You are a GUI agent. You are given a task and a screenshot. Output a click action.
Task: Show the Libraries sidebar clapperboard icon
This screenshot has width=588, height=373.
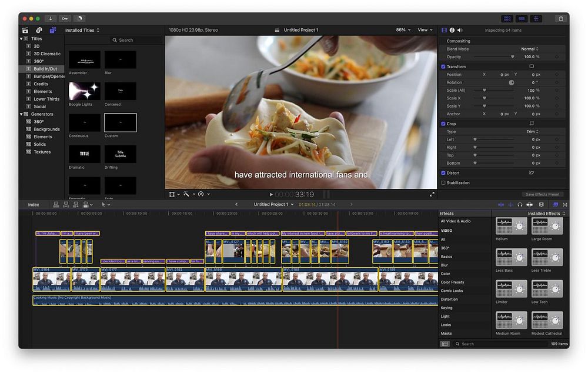click(x=25, y=30)
